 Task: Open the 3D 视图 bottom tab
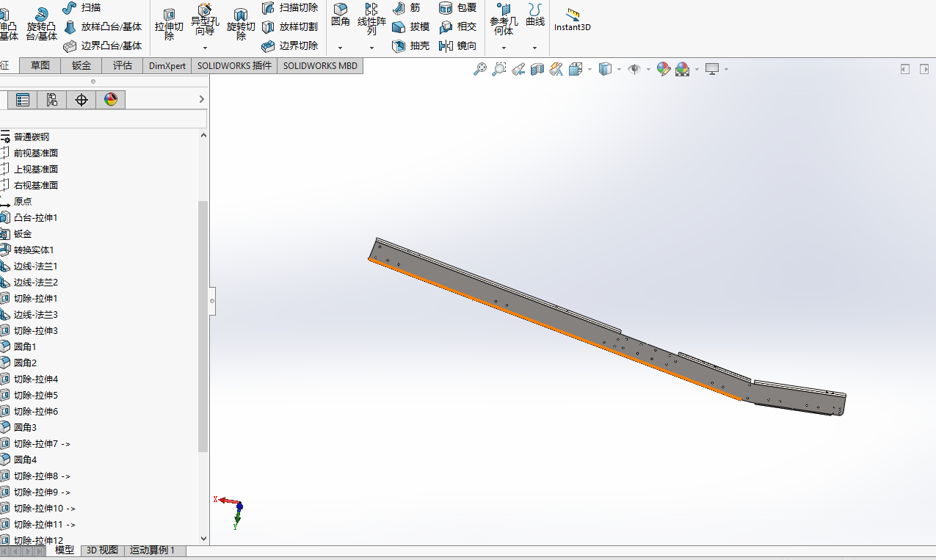coord(102,550)
